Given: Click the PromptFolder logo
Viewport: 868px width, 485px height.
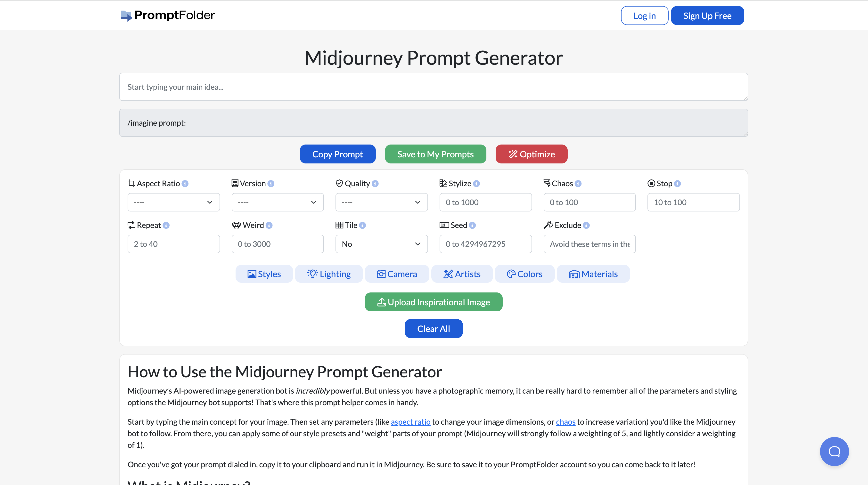Looking at the screenshot, I should tap(167, 15).
